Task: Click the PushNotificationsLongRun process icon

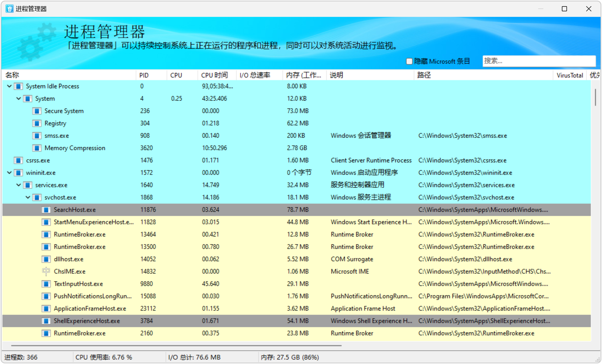Action: pos(46,296)
